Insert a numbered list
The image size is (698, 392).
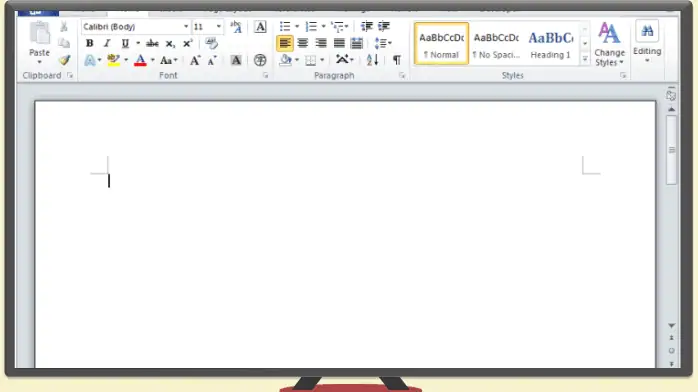(x=311, y=27)
